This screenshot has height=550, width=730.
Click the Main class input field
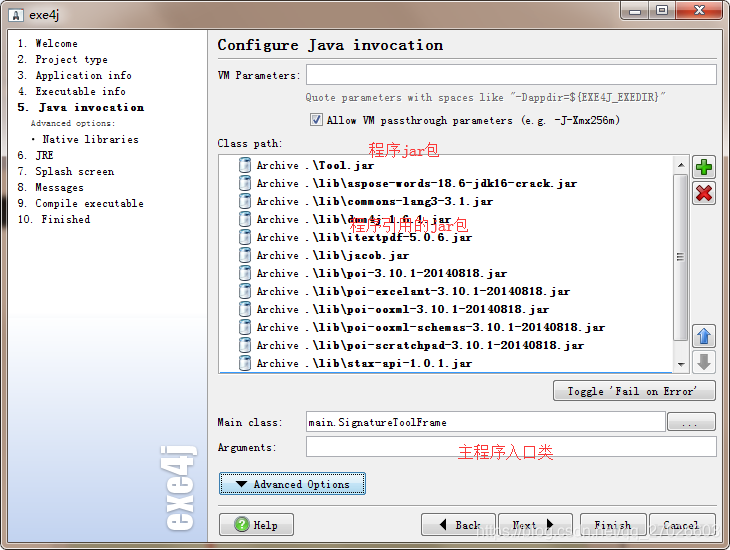point(486,422)
